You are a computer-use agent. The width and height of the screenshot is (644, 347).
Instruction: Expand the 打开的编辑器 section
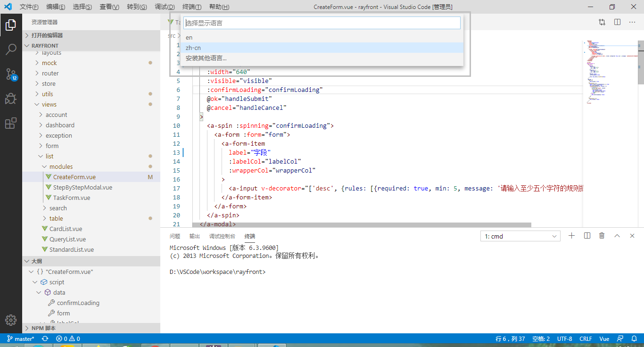click(x=91, y=35)
